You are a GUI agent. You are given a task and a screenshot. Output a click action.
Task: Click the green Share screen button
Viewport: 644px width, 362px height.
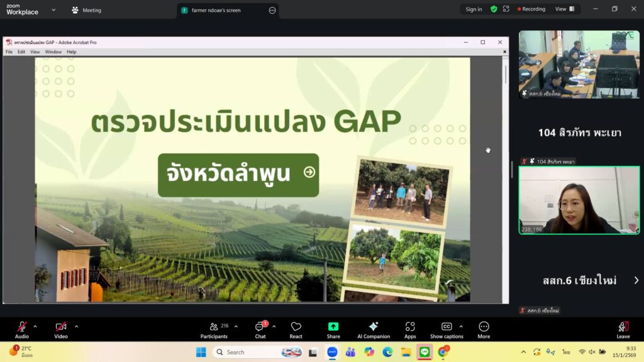(x=333, y=329)
